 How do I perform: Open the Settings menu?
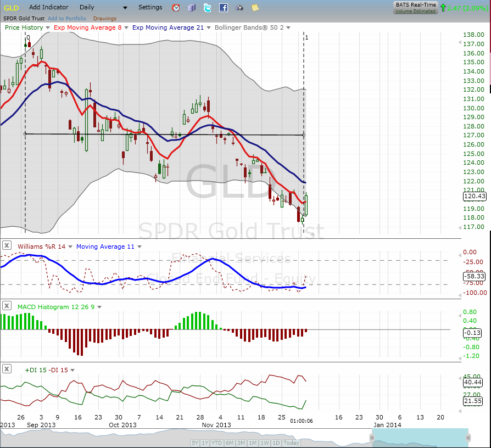tap(150, 7)
